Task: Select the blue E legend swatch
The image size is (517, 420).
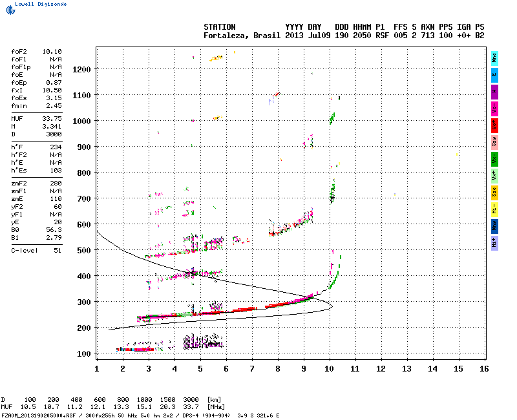Action: [x=494, y=75]
